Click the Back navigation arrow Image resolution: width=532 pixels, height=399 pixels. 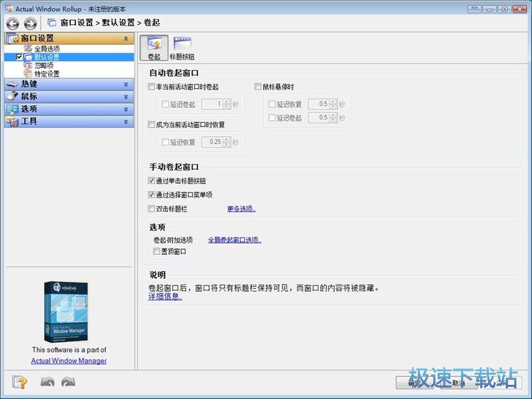[13, 23]
